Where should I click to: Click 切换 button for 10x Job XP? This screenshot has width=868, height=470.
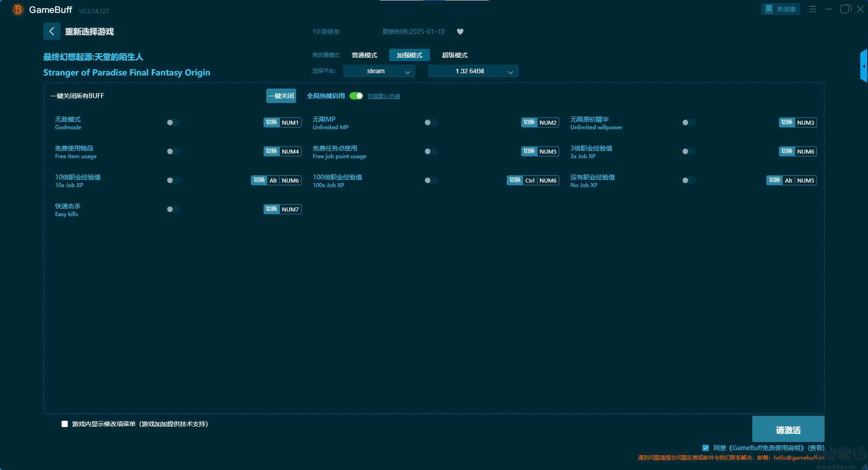259,180
